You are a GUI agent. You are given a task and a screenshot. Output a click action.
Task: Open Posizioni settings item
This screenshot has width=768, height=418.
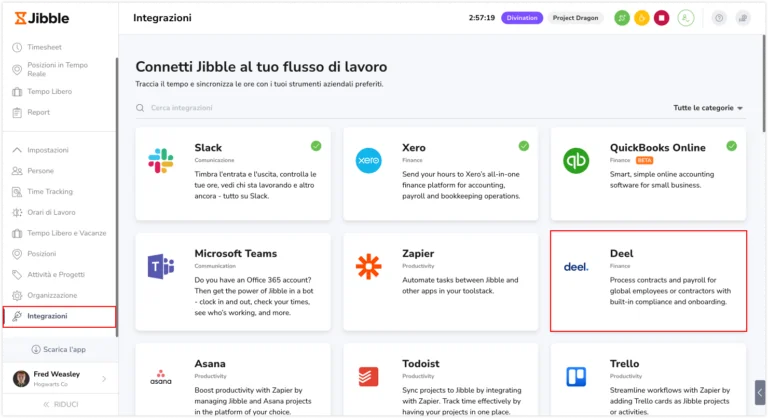pyautogui.click(x=41, y=254)
